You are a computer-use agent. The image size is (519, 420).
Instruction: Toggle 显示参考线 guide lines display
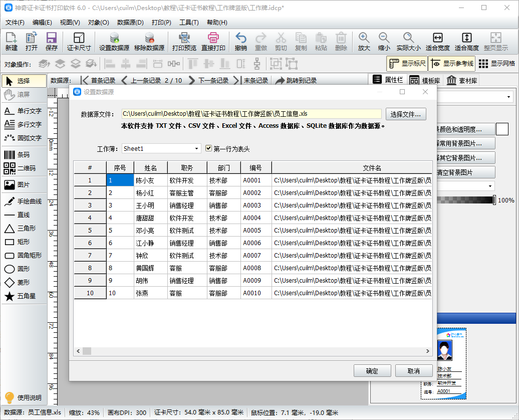451,64
